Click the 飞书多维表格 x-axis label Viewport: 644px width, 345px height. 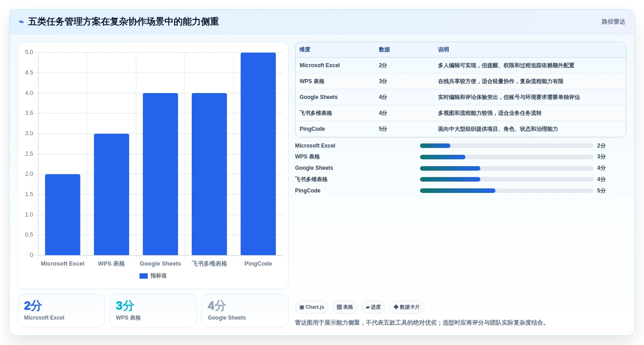pos(209,264)
